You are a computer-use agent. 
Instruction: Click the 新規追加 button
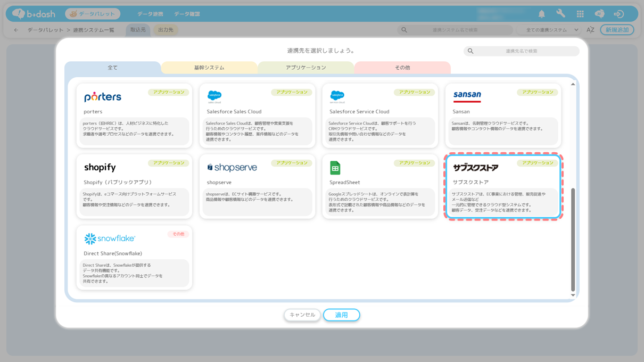coord(617,30)
